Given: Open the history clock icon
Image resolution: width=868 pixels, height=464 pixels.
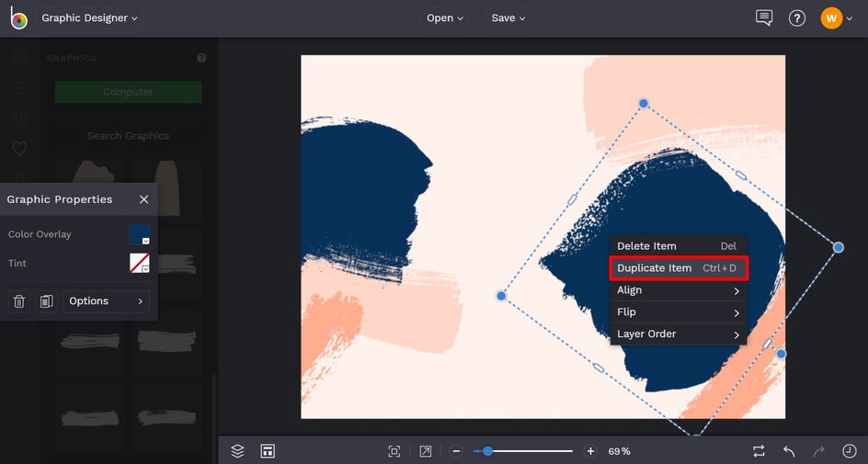Looking at the screenshot, I should [849, 451].
